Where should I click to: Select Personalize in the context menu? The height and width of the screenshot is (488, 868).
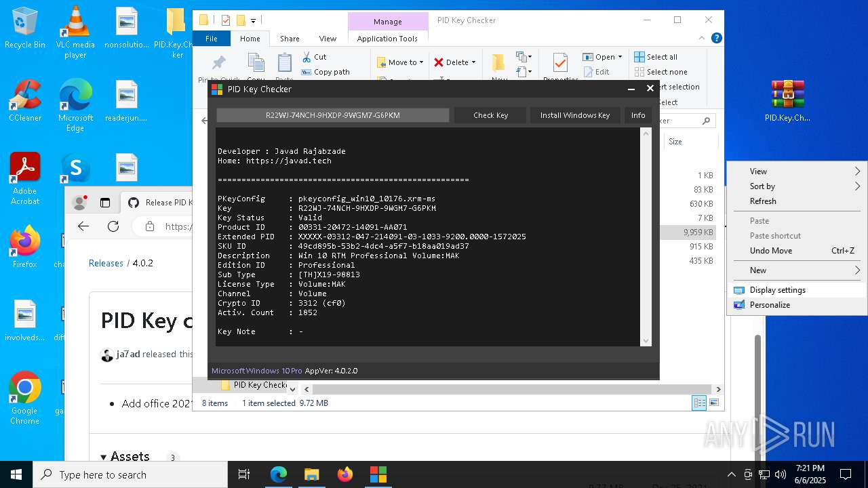[796, 305]
